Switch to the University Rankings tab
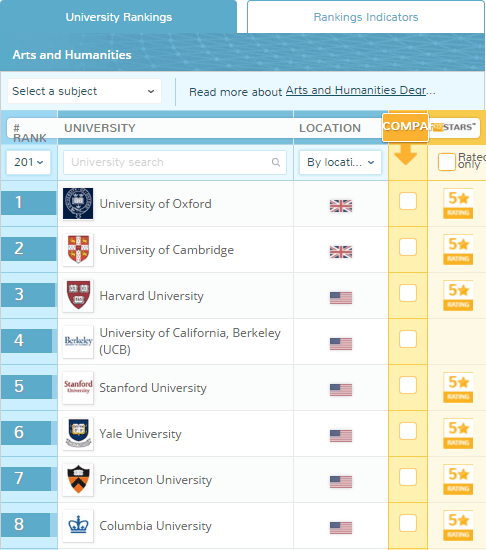Viewport: 486px width, 550px height. 119,17
